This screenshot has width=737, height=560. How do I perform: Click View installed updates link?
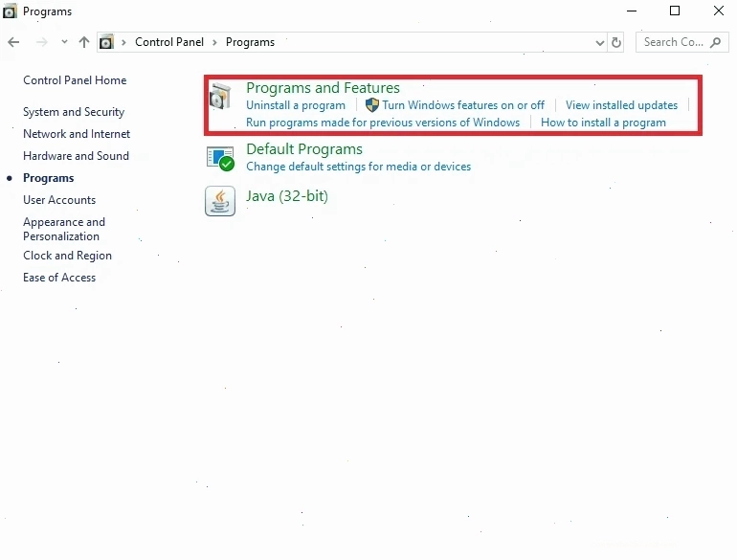pos(621,105)
